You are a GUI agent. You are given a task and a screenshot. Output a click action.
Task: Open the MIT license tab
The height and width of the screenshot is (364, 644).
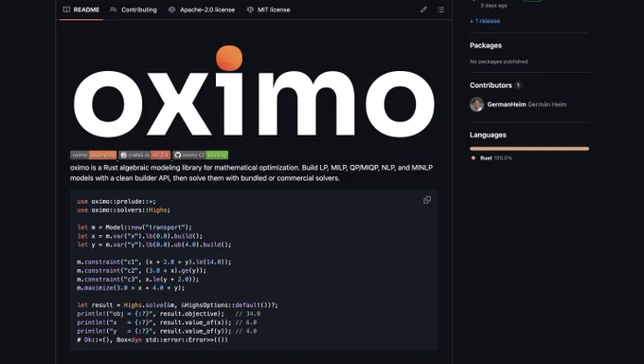pyautogui.click(x=268, y=9)
